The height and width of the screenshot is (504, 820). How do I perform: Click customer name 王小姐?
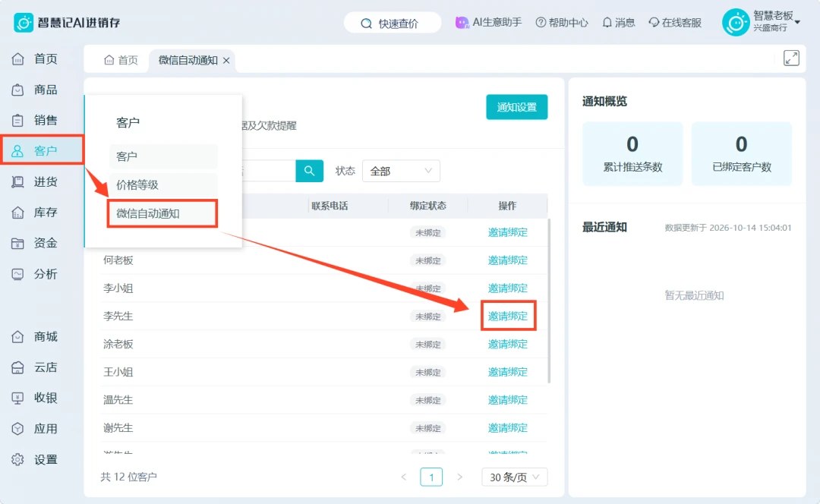tap(118, 372)
